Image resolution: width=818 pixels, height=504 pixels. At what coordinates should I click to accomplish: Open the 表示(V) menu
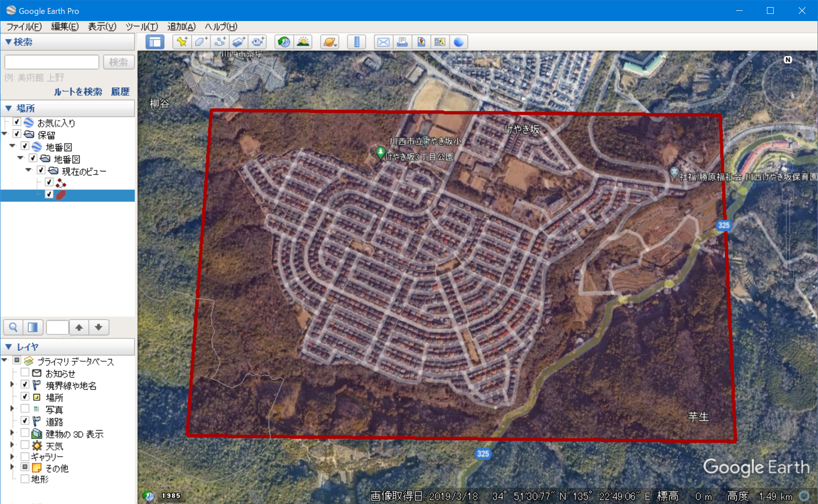click(102, 27)
